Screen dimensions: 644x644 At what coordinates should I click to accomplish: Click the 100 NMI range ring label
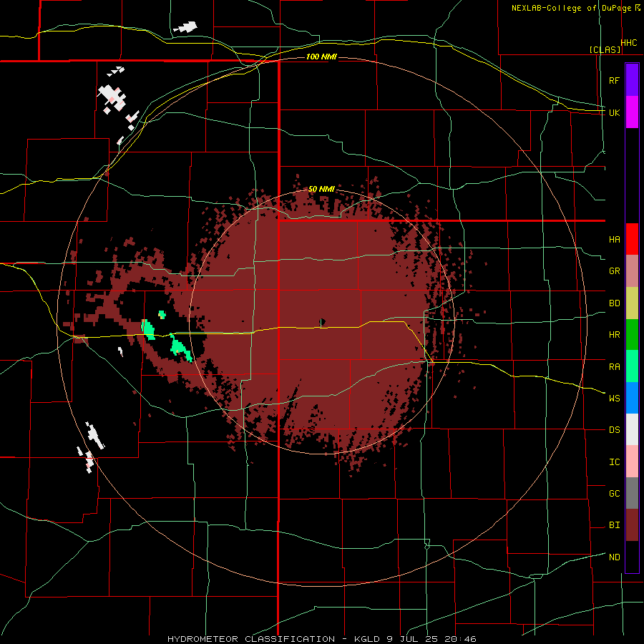pos(321,57)
